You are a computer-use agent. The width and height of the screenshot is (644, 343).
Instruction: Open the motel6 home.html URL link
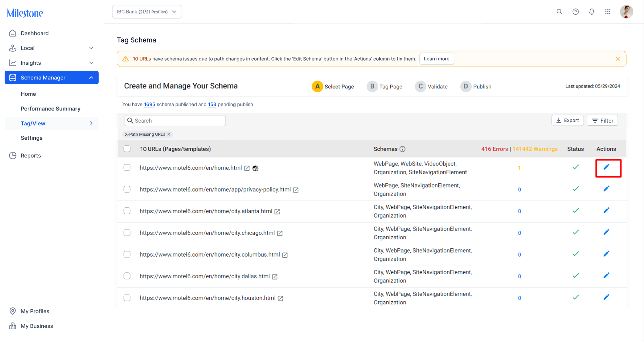tap(191, 168)
